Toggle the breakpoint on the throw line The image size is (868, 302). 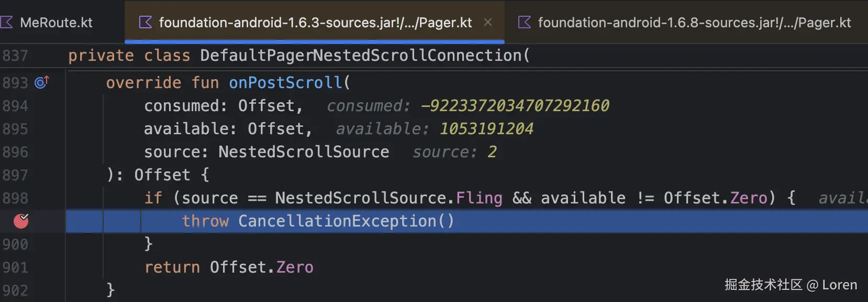tap(21, 221)
